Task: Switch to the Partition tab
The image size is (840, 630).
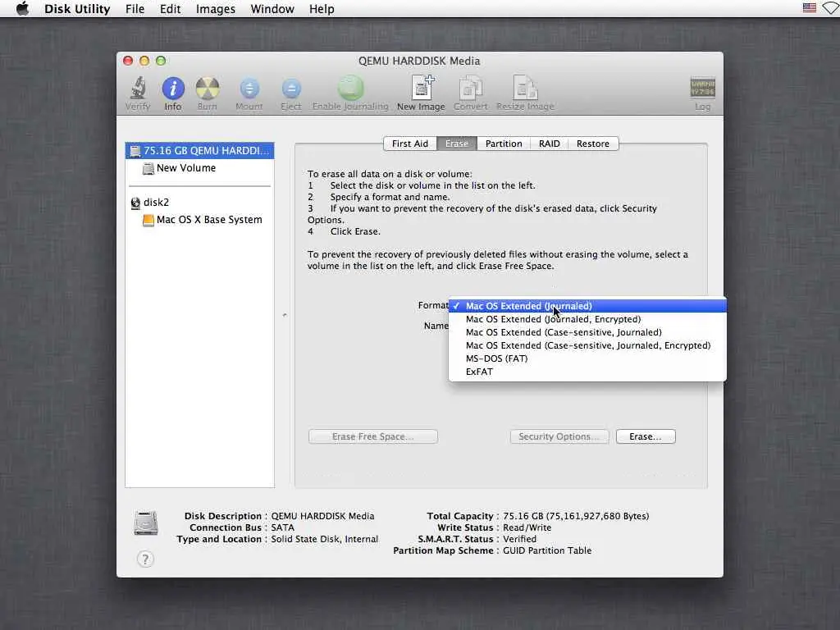Action: click(x=504, y=144)
